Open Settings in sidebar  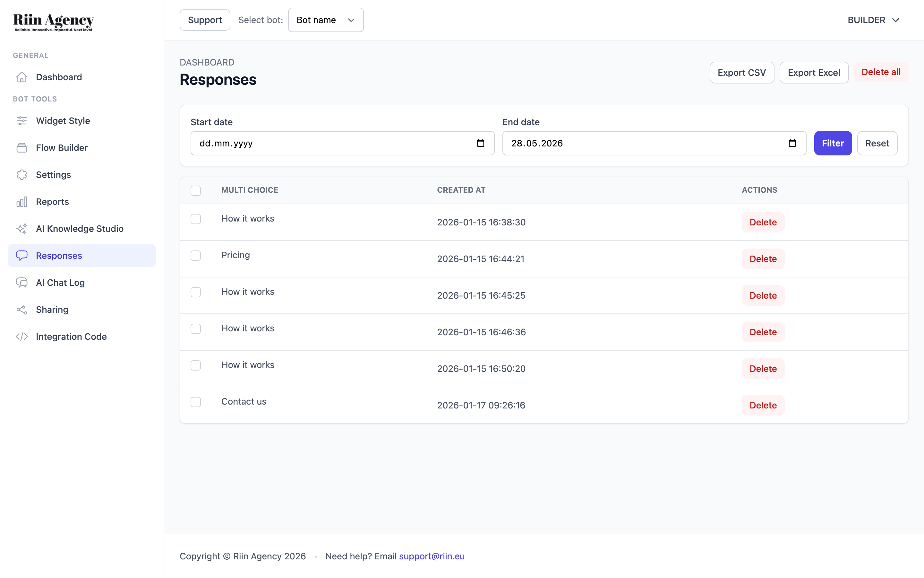(x=82, y=175)
